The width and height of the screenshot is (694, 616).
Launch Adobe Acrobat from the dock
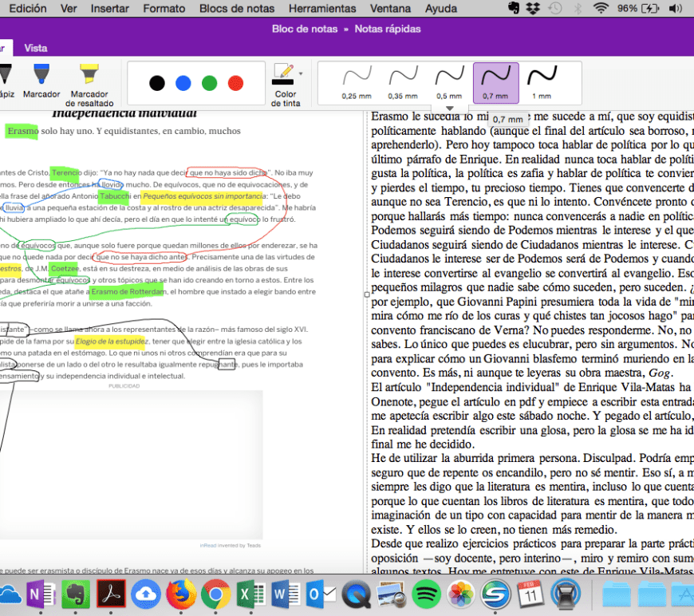pos(110,594)
